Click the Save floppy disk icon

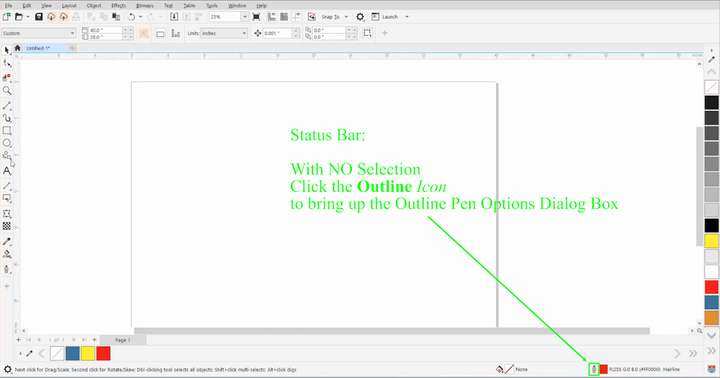point(39,17)
